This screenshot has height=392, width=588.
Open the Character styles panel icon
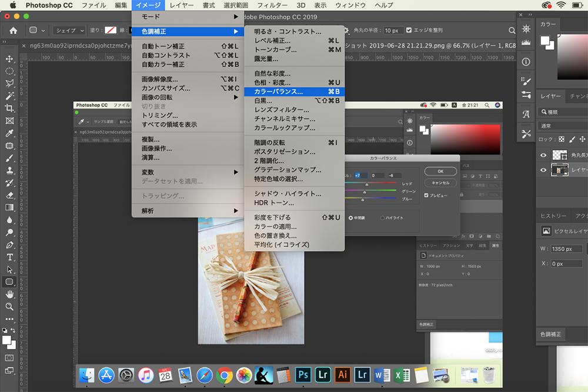coord(526,114)
